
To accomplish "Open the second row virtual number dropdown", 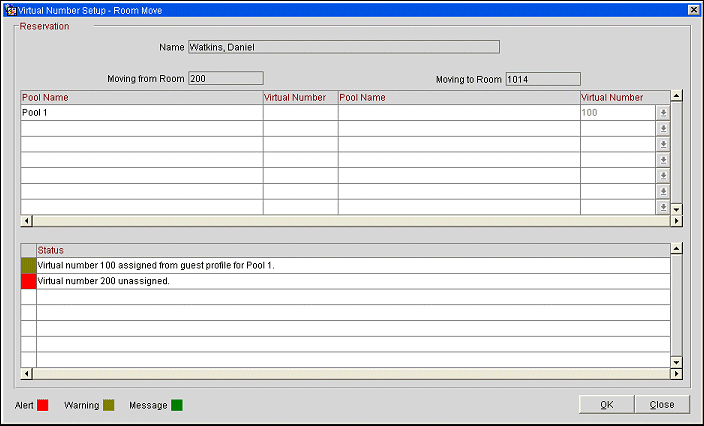I will tap(662, 129).
